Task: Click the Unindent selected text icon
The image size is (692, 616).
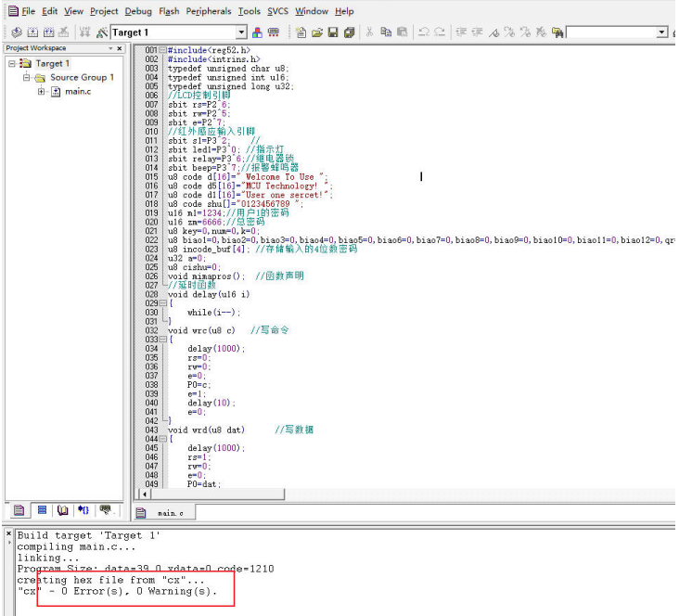Action: tap(477, 32)
